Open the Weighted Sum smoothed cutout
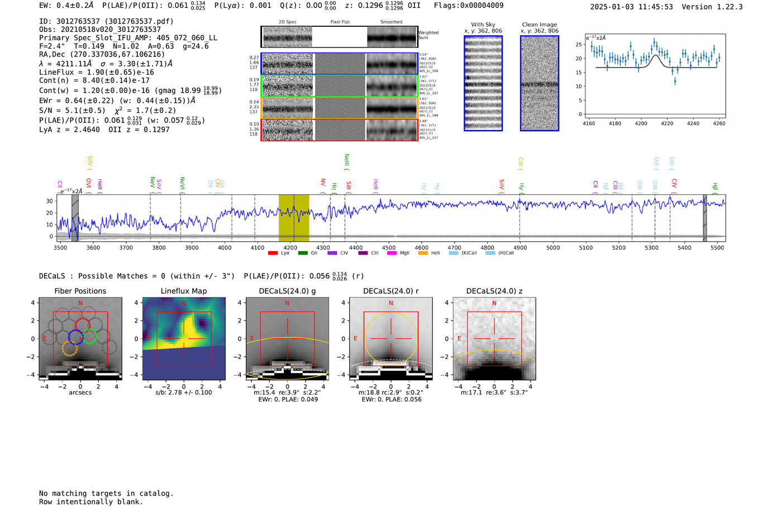This screenshot has height=532, width=782. [392, 37]
